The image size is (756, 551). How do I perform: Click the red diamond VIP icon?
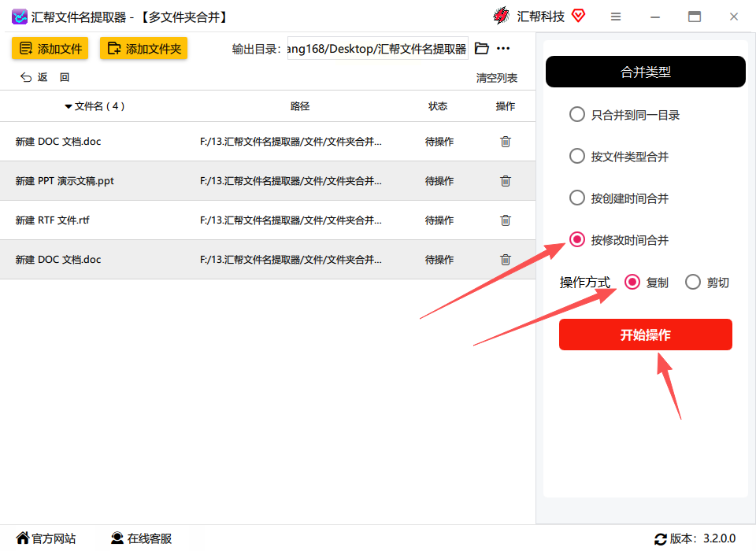click(578, 16)
